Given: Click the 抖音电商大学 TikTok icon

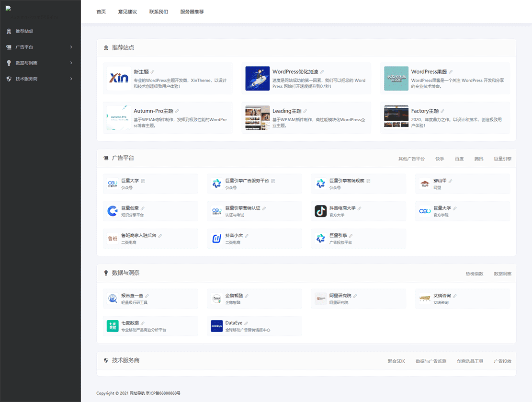Looking at the screenshot, I should pos(320,211).
